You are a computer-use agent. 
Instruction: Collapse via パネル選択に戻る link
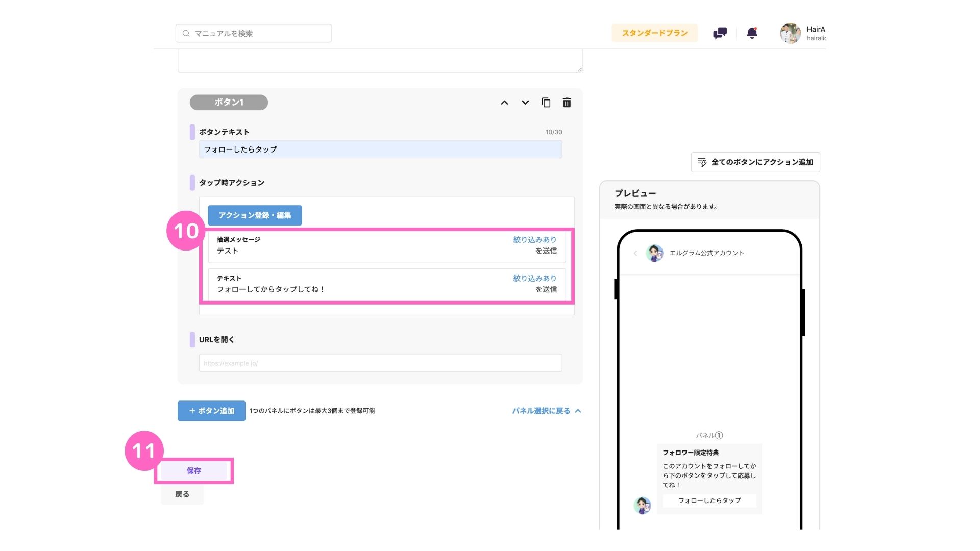pos(546,411)
